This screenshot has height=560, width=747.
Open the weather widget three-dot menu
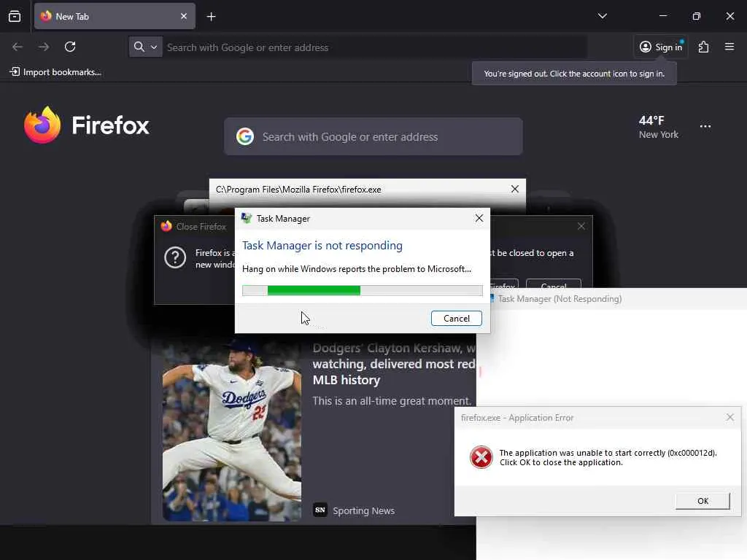705,126
